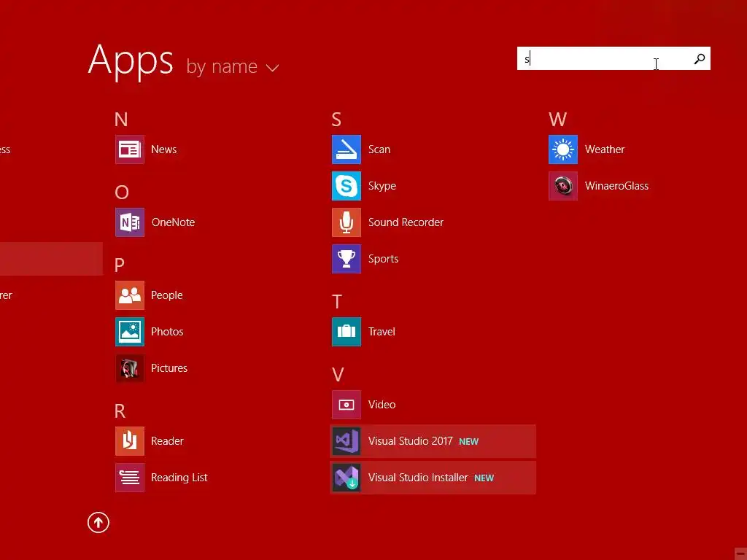Click the S group letter header
Screen dimensions: 747x560
click(x=336, y=119)
